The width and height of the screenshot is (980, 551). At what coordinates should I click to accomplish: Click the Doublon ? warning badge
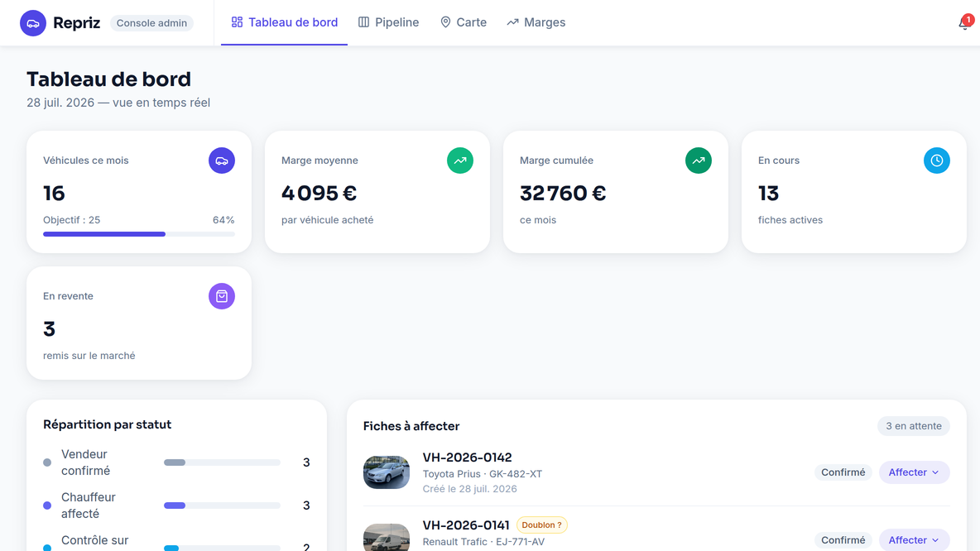542,525
